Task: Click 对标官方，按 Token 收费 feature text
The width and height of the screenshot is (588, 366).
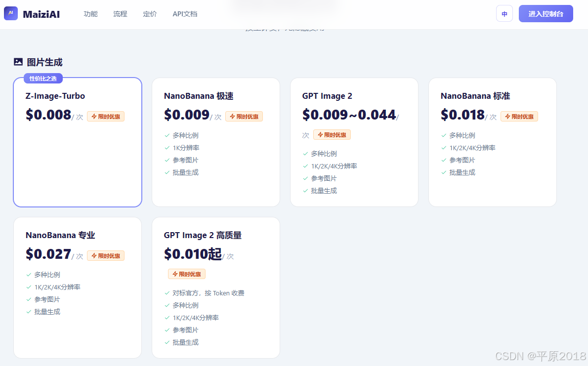Action: (x=209, y=293)
